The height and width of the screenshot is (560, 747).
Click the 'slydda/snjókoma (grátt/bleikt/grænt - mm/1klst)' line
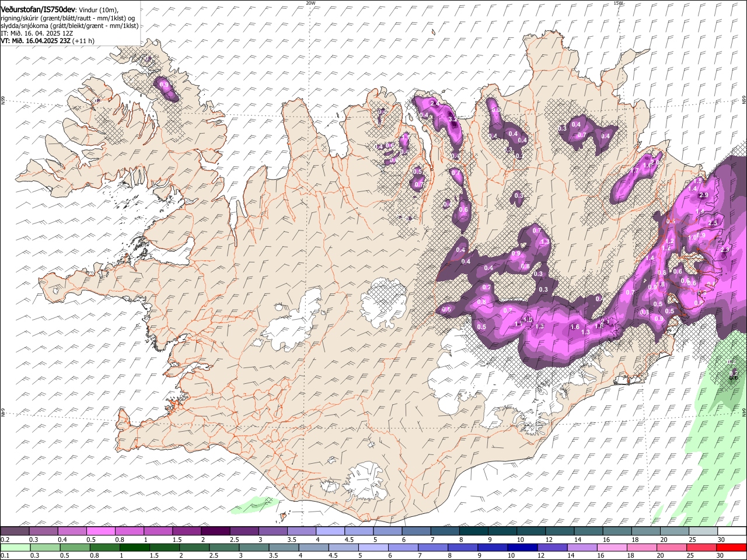coord(69,26)
